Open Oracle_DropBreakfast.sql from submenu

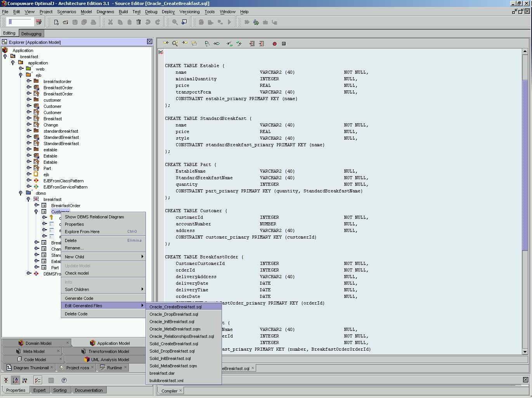(x=184, y=314)
